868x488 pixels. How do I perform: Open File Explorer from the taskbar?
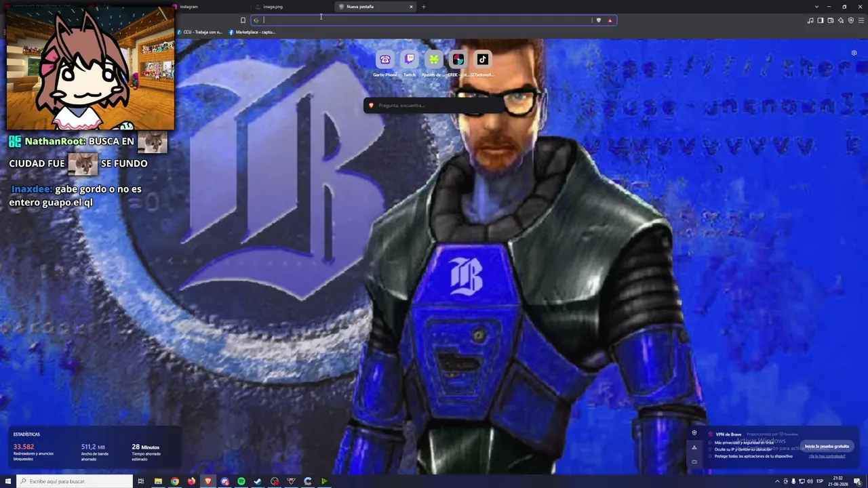(158, 481)
